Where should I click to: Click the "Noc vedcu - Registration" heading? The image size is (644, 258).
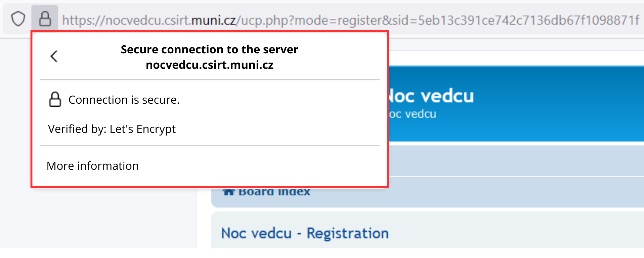[x=305, y=233]
